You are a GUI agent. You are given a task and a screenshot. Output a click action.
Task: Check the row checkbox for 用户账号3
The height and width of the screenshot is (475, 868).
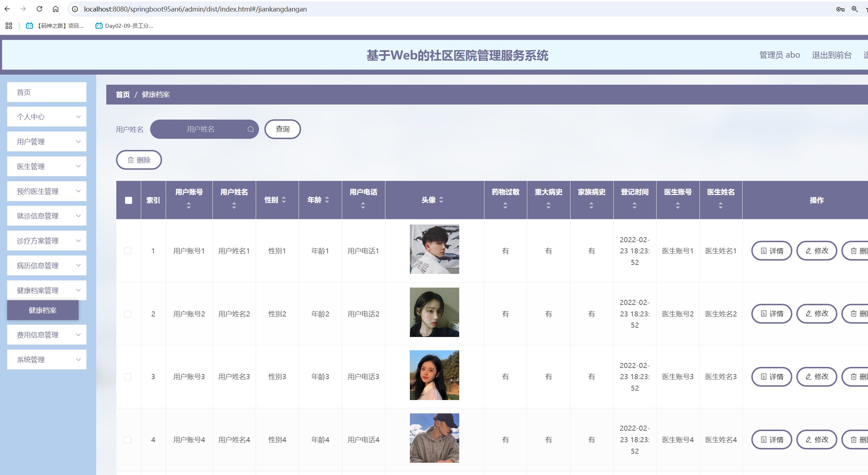pyautogui.click(x=128, y=377)
